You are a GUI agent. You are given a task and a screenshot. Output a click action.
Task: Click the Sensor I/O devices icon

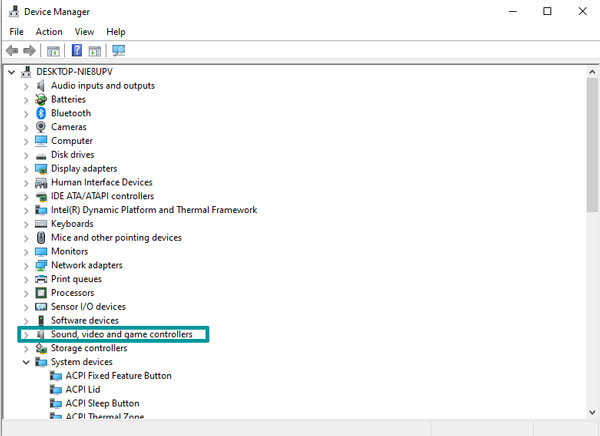[41, 307]
